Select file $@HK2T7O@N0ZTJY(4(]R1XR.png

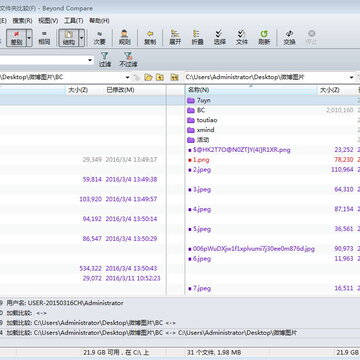pyautogui.click(x=241, y=150)
